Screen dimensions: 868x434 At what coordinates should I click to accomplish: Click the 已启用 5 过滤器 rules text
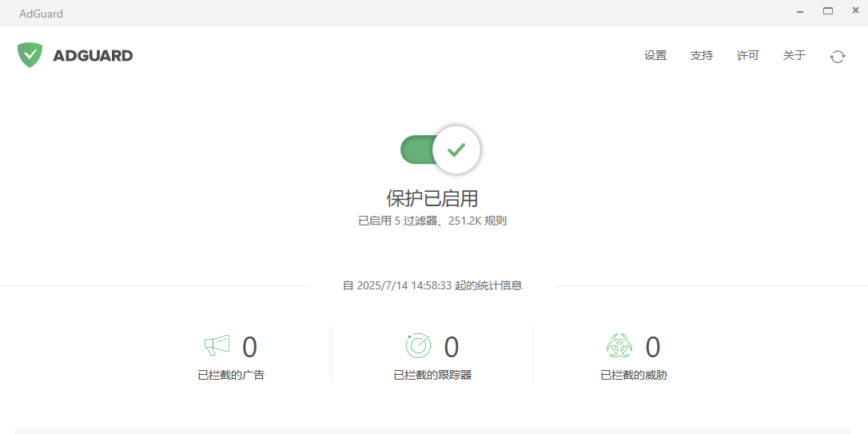[x=432, y=221]
